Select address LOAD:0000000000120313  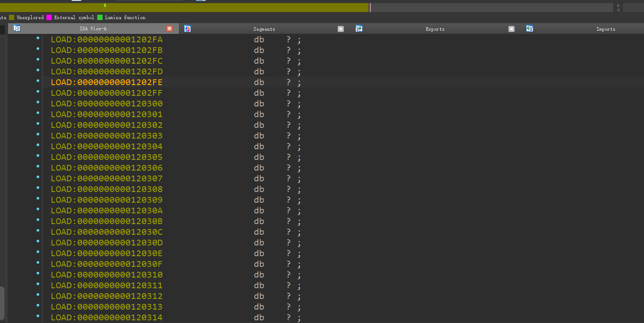(107, 307)
